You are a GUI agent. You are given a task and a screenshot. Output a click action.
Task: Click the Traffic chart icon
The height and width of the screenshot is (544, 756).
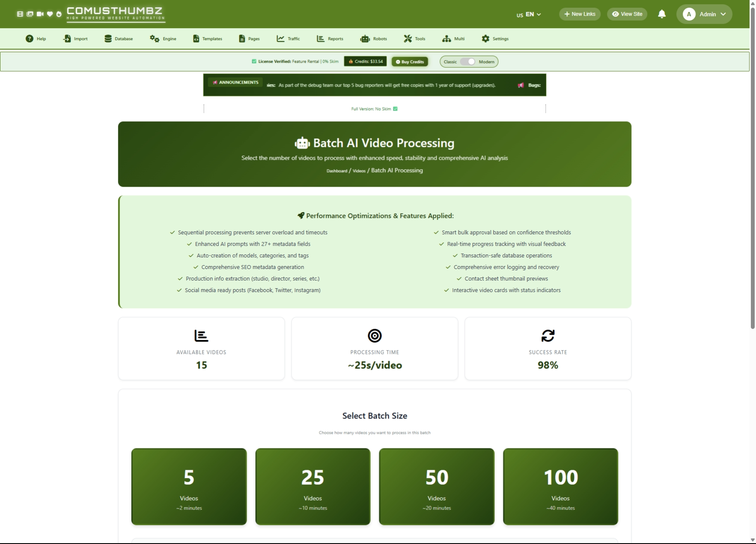pos(280,39)
